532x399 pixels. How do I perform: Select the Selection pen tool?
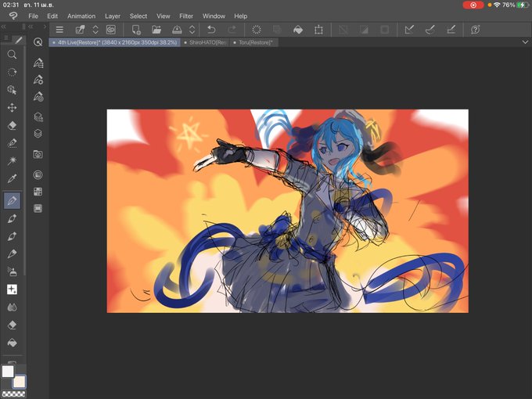[x=12, y=143]
